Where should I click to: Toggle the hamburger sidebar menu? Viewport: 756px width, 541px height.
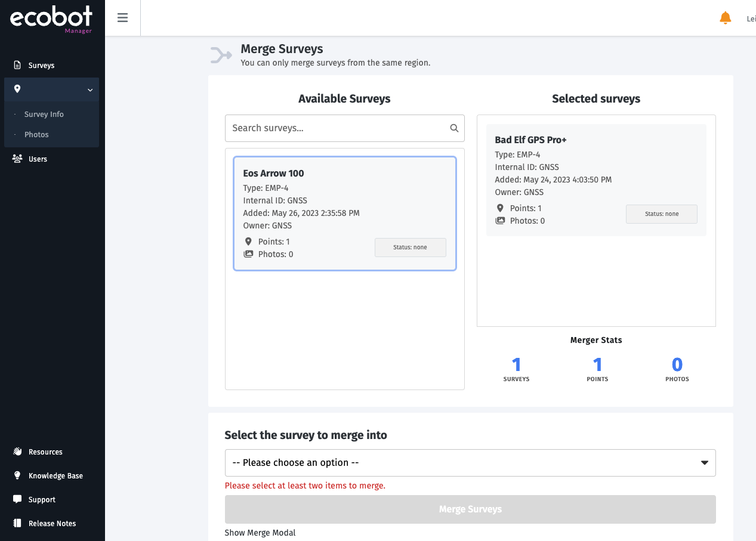click(122, 18)
